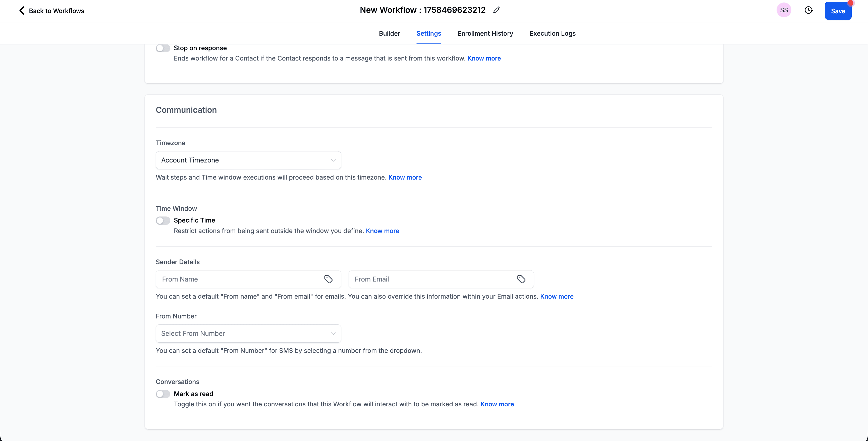Enable the Stop on response toggle
This screenshot has width=868, height=441.
[x=163, y=48]
